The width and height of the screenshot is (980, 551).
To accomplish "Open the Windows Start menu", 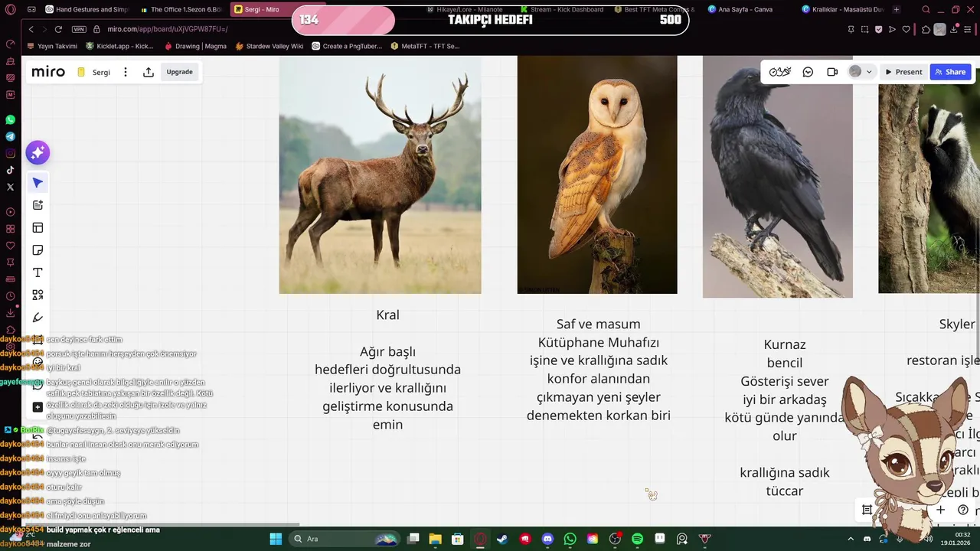I will click(276, 539).
